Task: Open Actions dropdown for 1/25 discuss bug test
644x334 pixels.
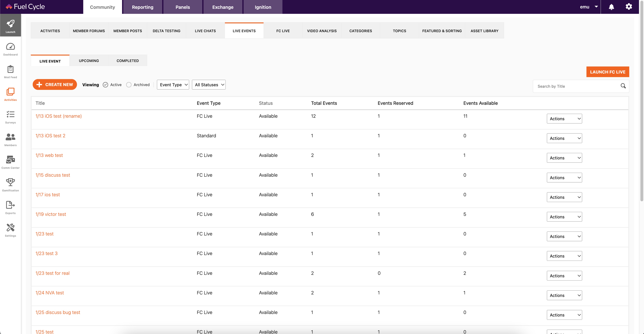Action: click(564, 315)
